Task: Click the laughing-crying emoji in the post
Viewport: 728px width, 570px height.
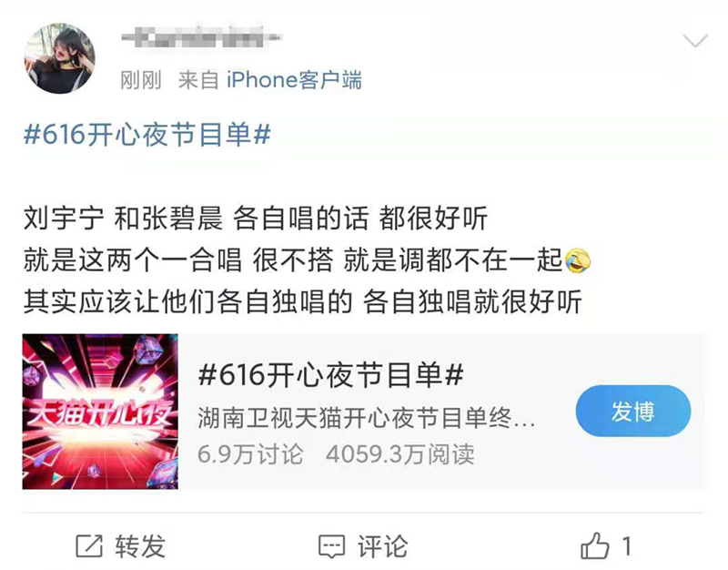Action: click(578, 260)
